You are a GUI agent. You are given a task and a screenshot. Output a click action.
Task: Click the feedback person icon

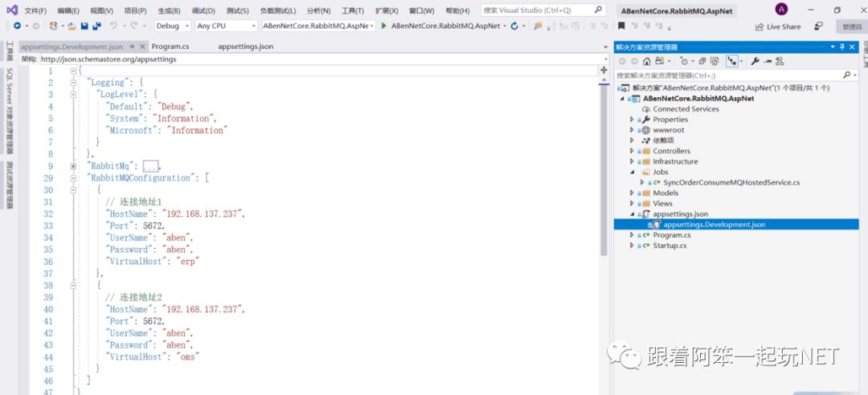point(818,26)
